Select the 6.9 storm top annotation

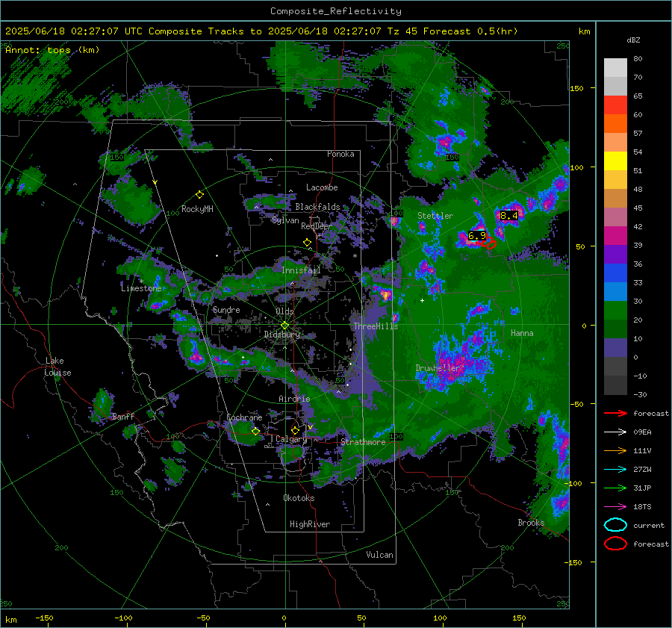pyautogui.click(x=476, y=236)
